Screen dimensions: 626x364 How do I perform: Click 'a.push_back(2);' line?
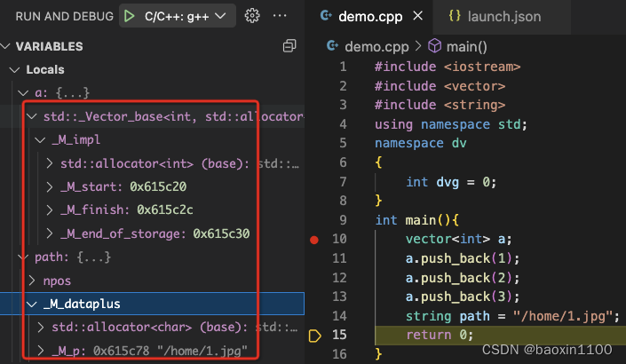point(463,277)
